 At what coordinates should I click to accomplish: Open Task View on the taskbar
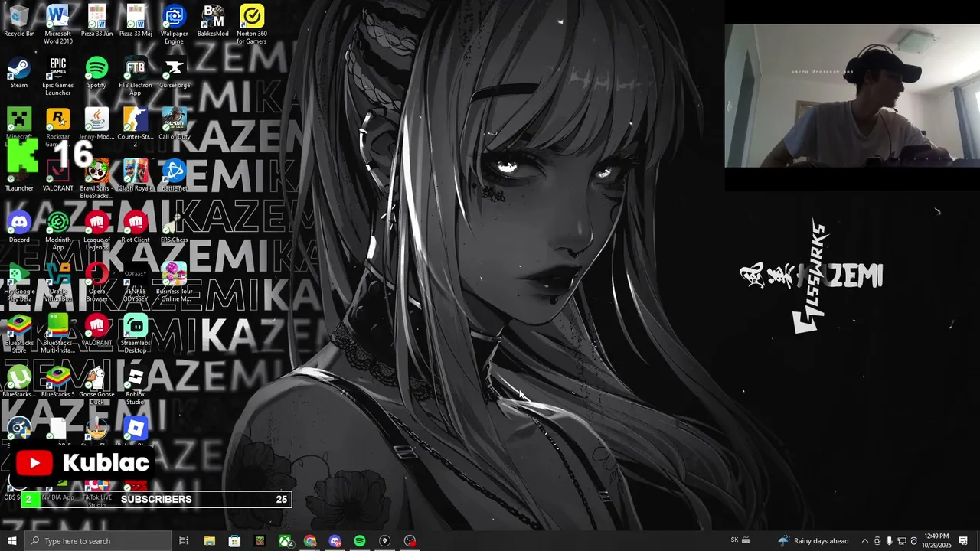tap(184, 541)
